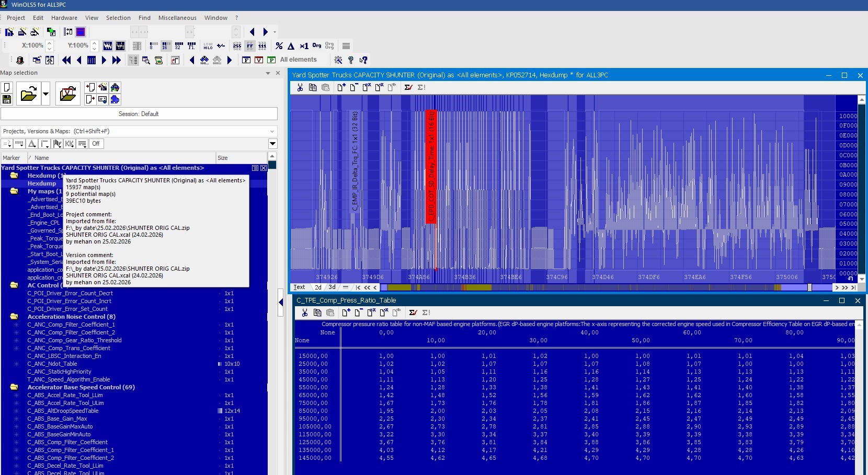Click the hexdump horizontal position scrollbar thumb

pos(809,287)
